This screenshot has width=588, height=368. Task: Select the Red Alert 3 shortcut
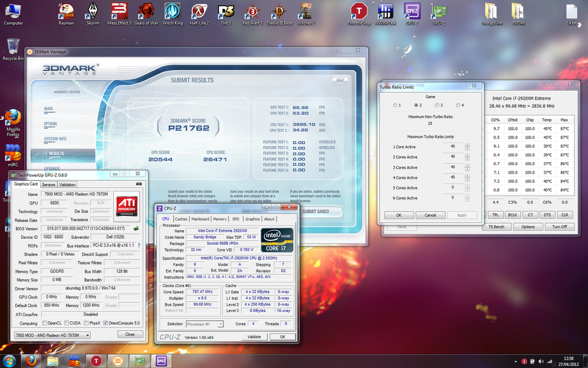point(252,14)
